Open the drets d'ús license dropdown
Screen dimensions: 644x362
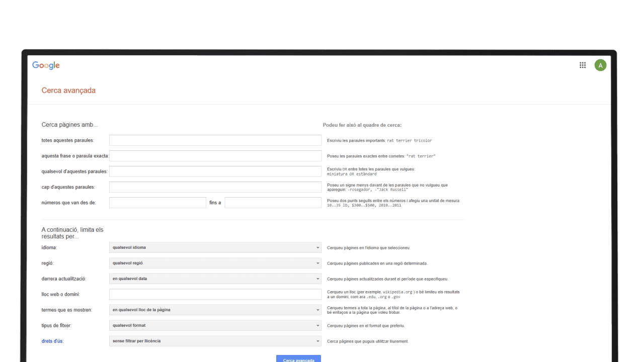(x=215, y=341)
